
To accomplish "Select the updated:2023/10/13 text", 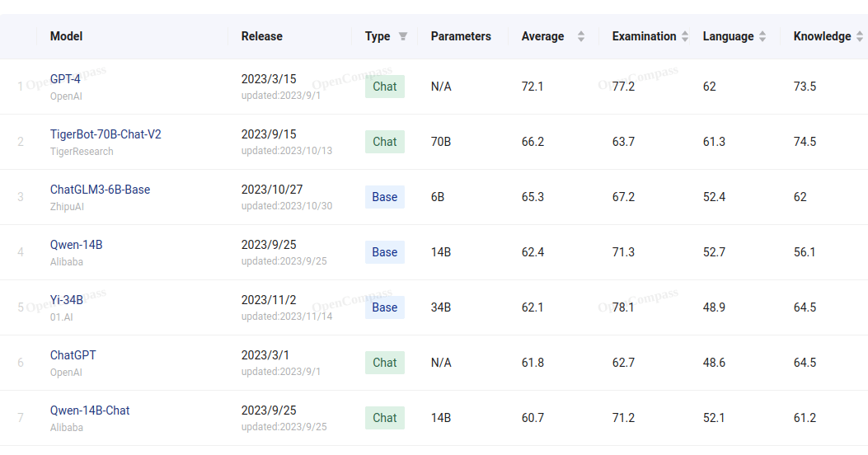I will (287, 151).
